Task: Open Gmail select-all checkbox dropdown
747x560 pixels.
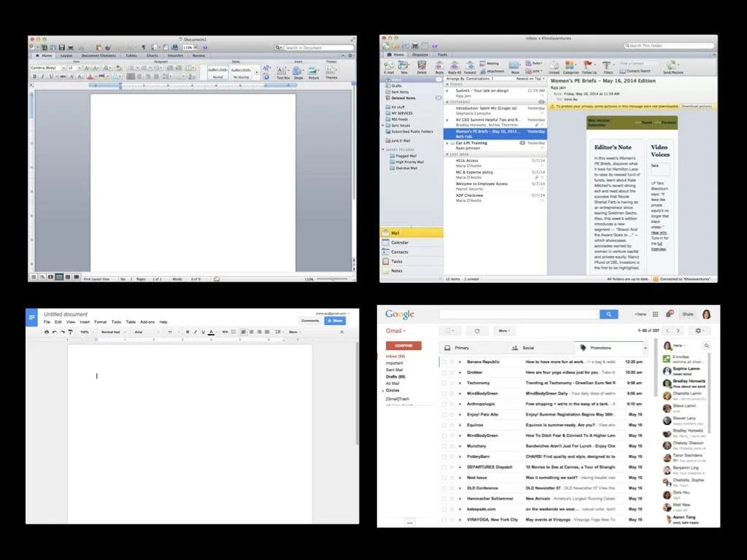Action: tap(449, 330)
